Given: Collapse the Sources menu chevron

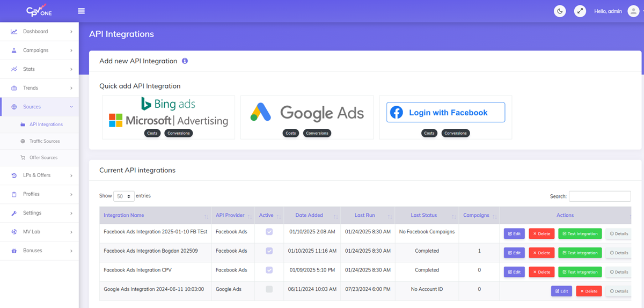Looking at the screenshot, I should tap(71, 107).
